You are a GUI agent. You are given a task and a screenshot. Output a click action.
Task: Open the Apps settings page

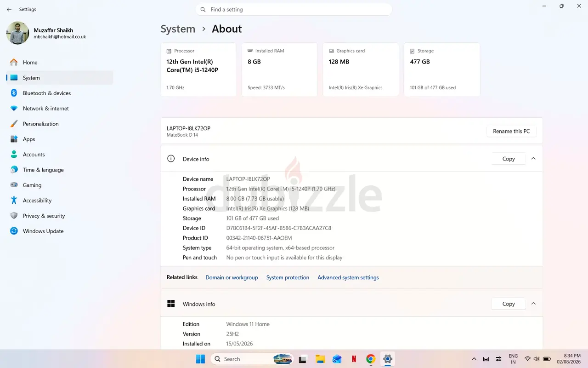coord(59,139)
